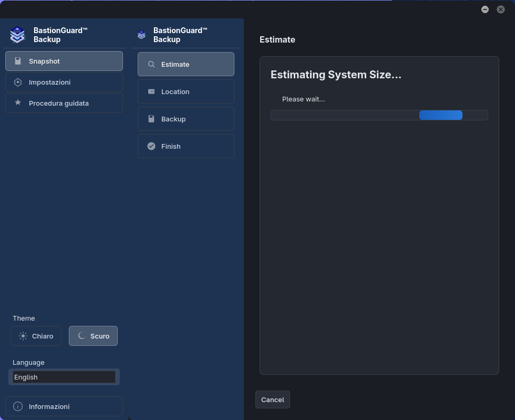Click the sun icon for Chiaro theme
This screenshot has width=515, height=420.
click(x=23, y=336)
